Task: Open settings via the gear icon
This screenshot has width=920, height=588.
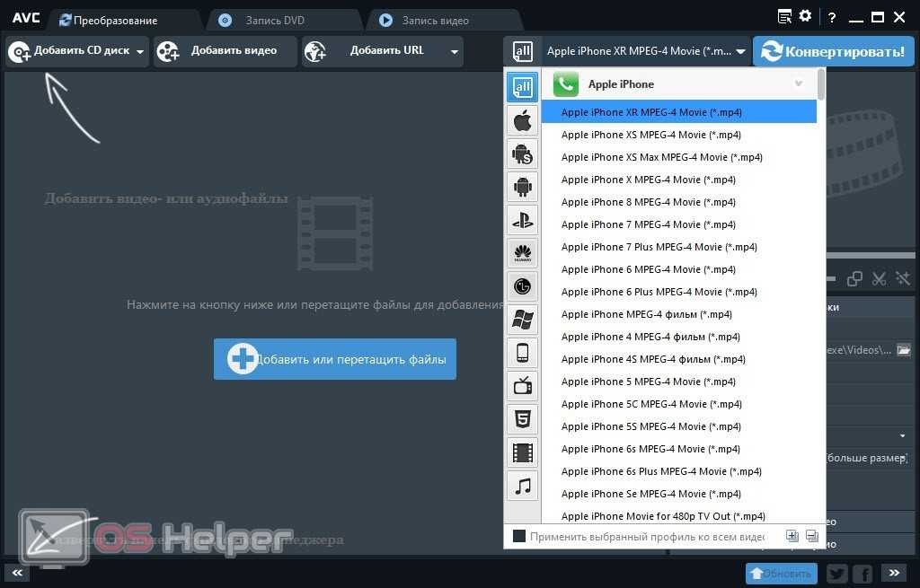Action: [805, 15]
